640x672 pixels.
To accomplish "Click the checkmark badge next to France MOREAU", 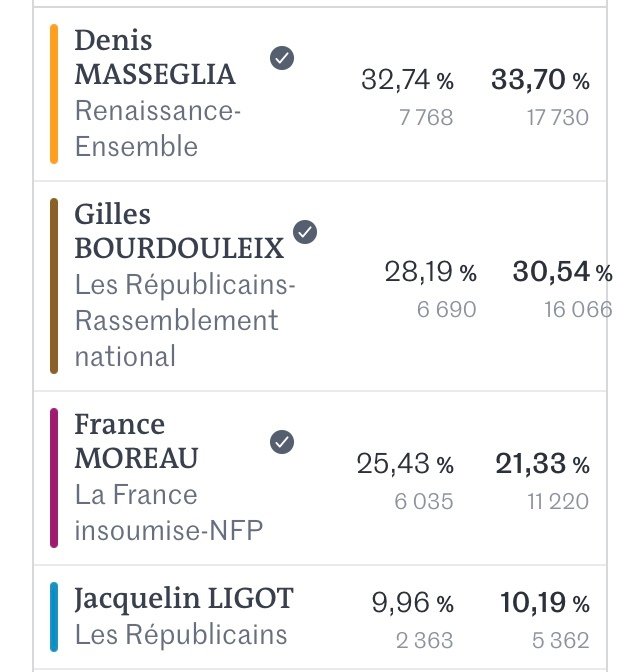I will [x=282, y=442].
